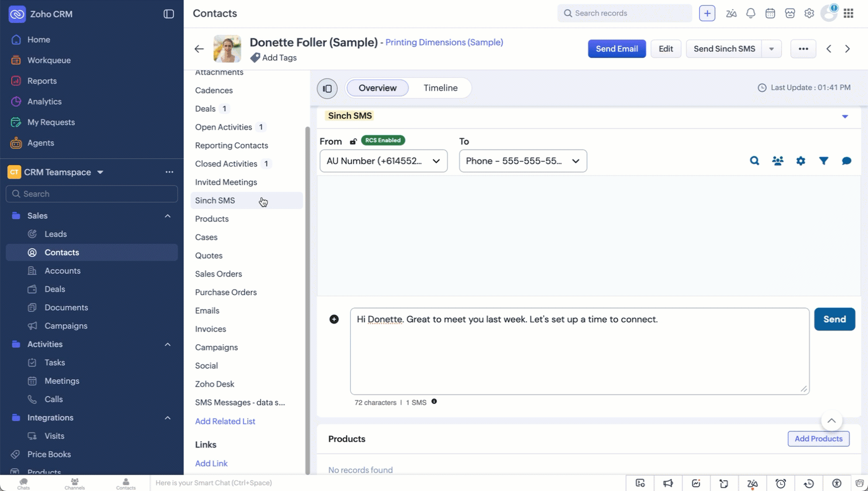Open Printing Dimensions (Sample) account link
Viewport: 868px width, 491px height.
coord(444,42)
